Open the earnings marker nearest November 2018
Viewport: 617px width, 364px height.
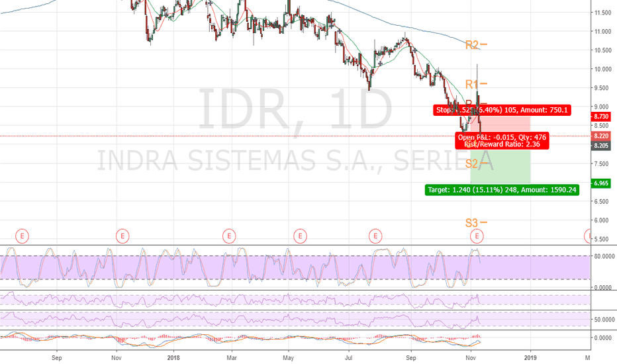(477, 236)
